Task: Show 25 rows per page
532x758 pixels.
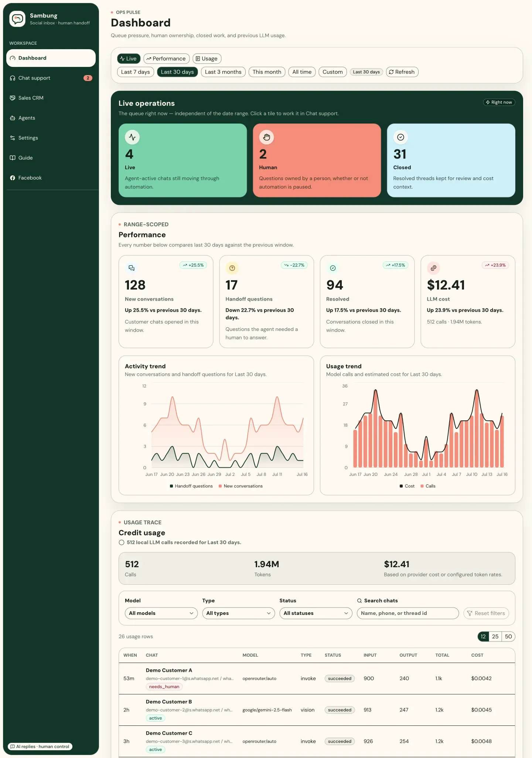Action: (x=495, y=636)
